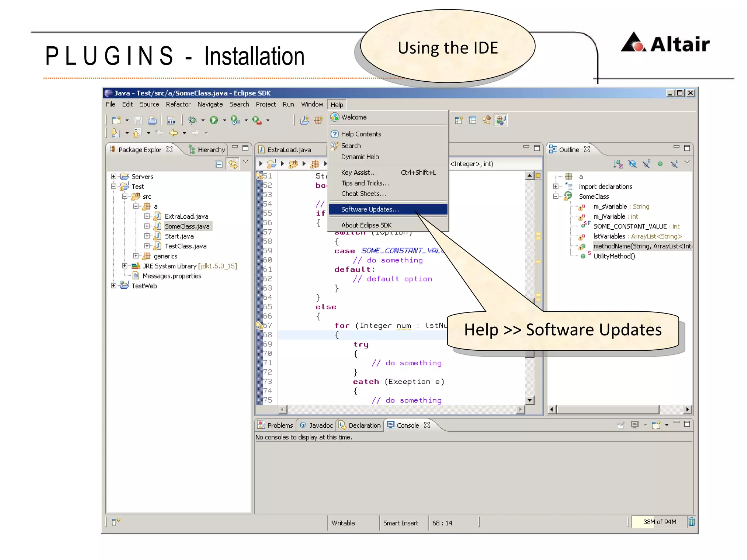
Task: Click the Debug bug icon
Action: pyautogui.click(x=192, y=120)
